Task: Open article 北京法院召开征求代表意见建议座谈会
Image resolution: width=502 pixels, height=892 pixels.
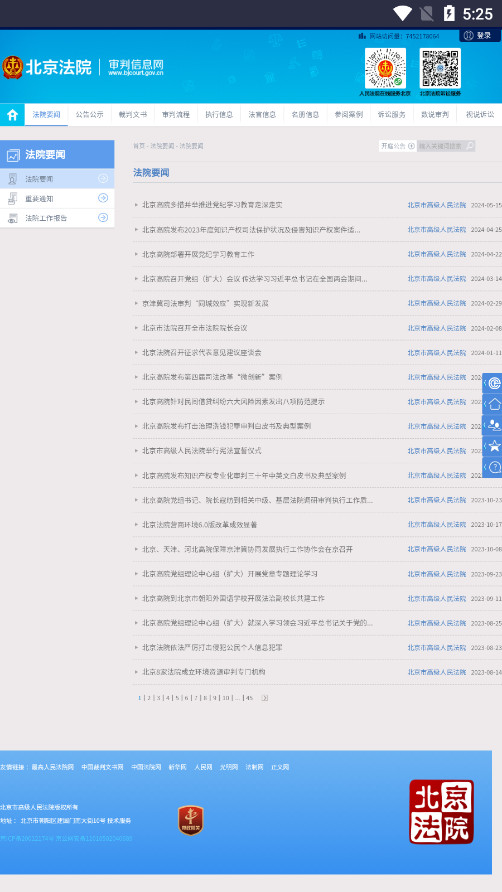Action: coord(201,353)
